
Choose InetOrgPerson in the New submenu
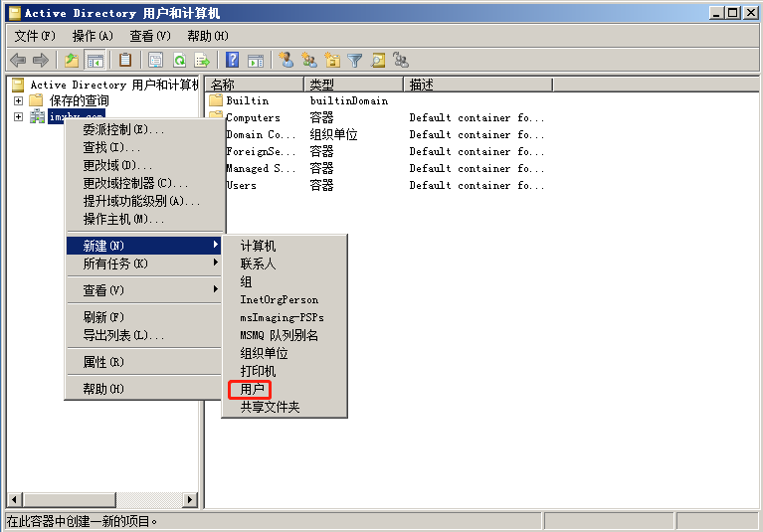coord(285,299)
